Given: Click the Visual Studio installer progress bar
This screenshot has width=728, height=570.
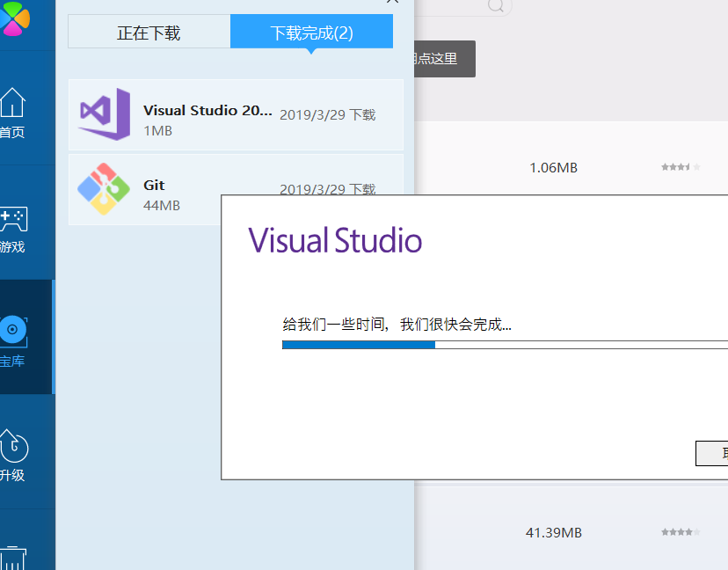Looking at the screenshot, I should point(505,345).
